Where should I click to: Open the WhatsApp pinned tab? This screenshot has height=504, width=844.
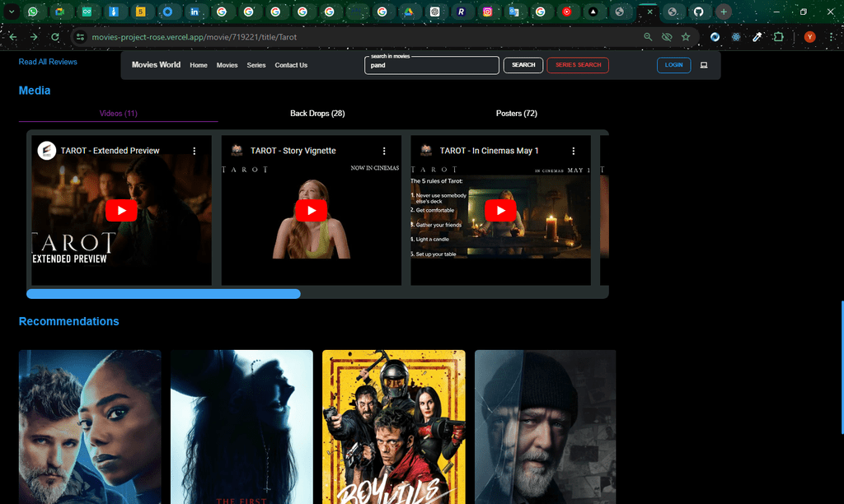click(33, 12)
